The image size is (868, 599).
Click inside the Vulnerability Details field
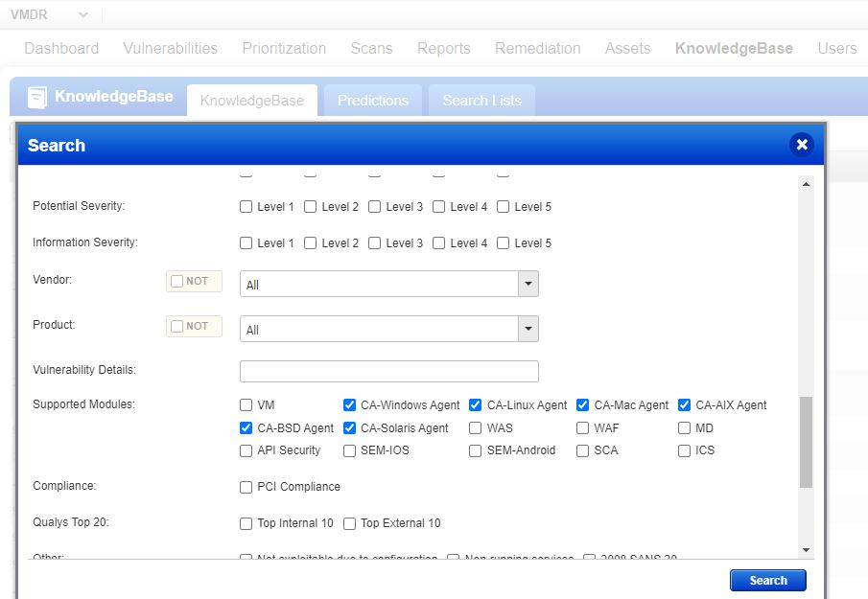pyautogui.click(x=388, y=371)
